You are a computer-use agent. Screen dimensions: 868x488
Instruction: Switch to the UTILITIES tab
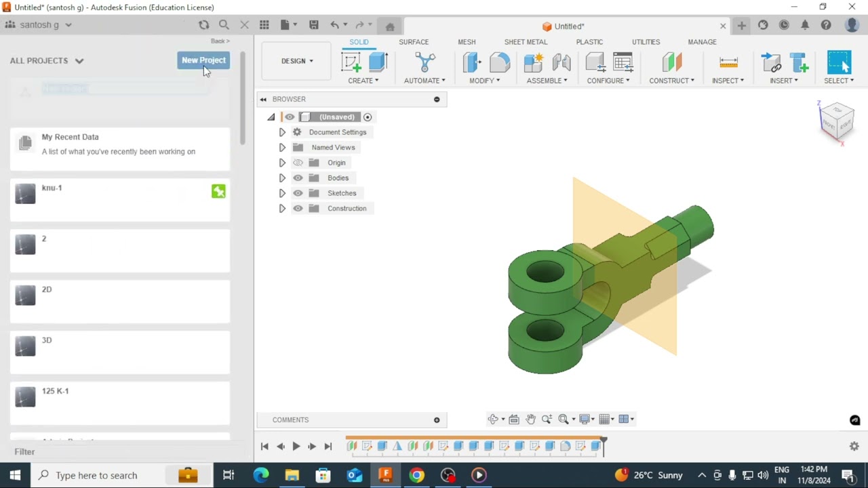646,42
